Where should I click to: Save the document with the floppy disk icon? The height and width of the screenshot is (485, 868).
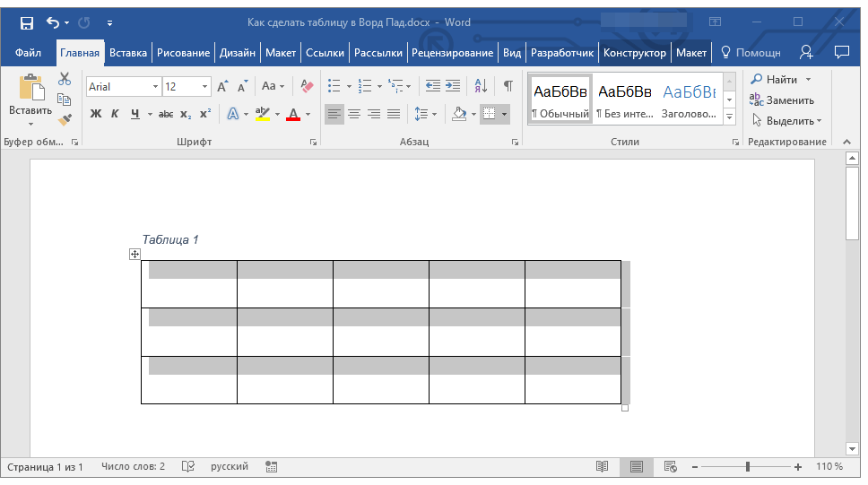click(26, 22)
